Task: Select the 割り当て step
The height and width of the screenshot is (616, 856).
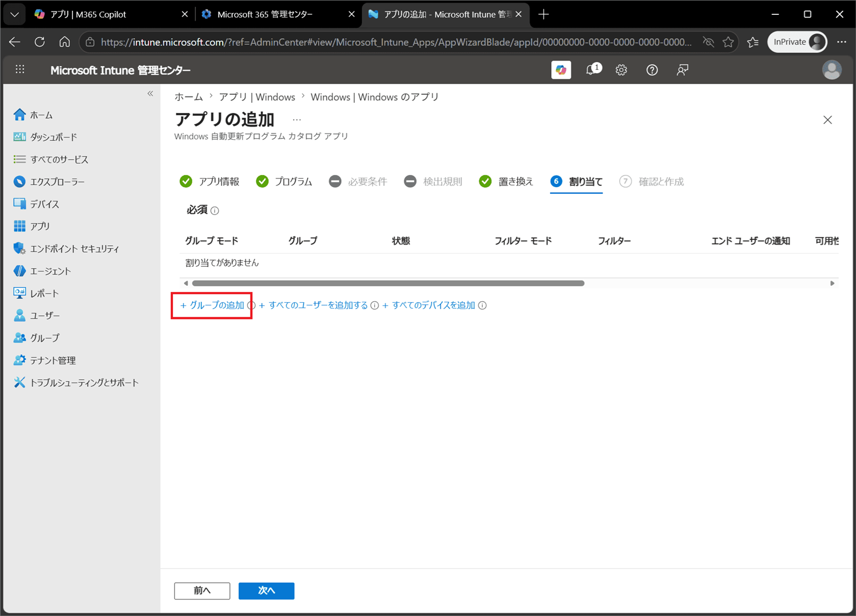Action: coord(576,181)
